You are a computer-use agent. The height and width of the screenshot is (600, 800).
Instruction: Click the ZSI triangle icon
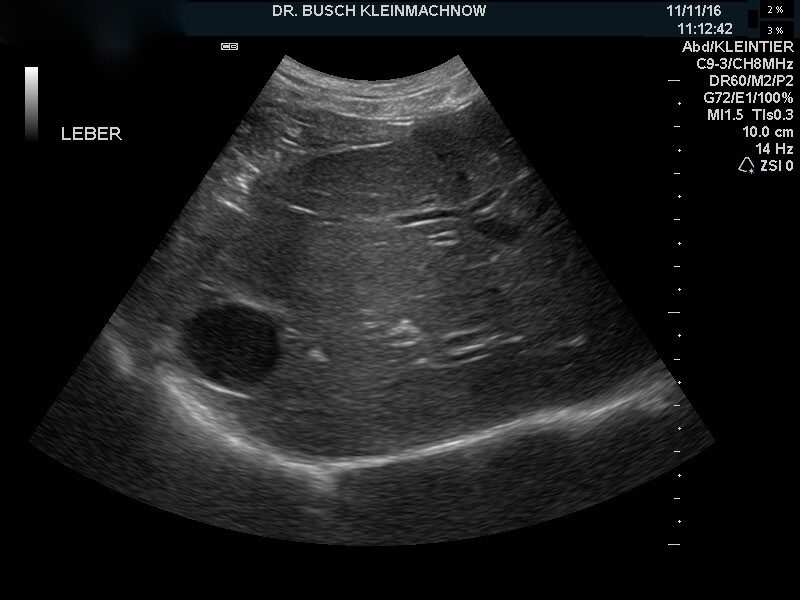point(744,165)
